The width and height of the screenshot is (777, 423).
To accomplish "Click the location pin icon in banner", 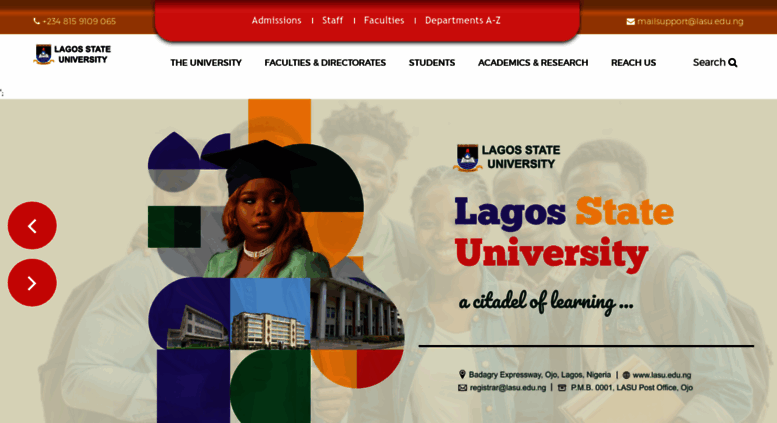I will click(x=462, y=374).
